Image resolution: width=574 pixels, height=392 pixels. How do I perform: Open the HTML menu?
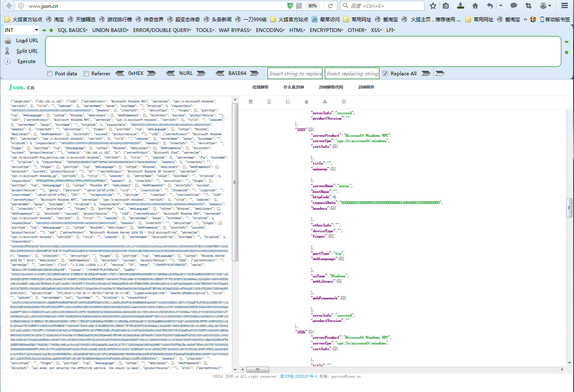297,30
